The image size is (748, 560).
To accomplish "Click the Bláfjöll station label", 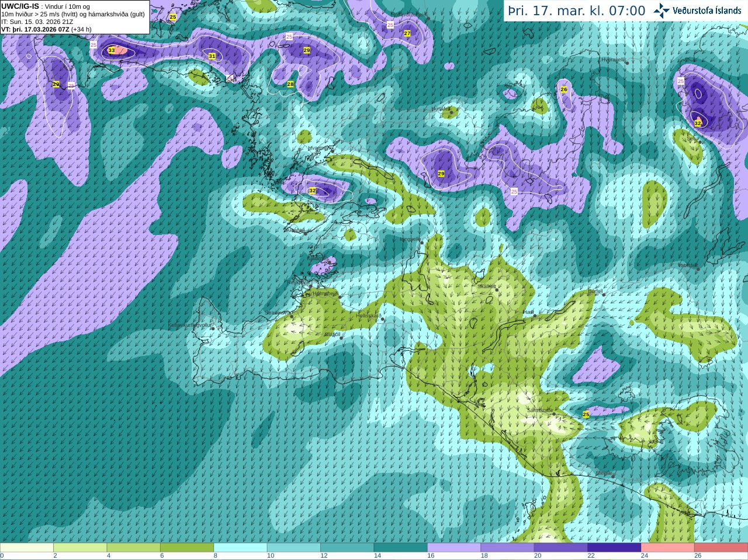I will coord(332,334).
